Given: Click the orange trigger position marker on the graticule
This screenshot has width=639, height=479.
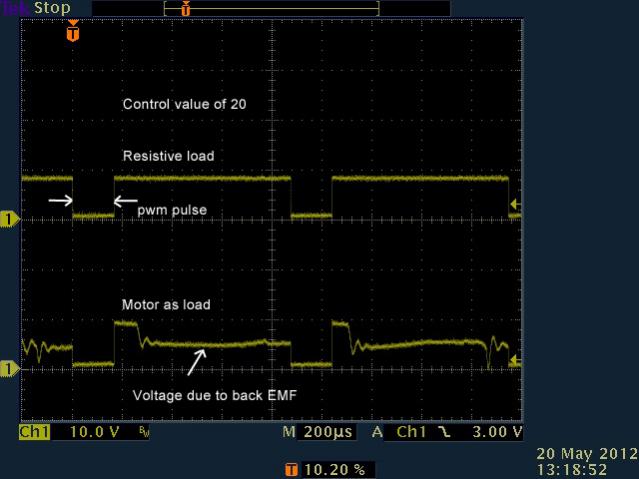Looking at the screenshot, I should pos(73,31).
